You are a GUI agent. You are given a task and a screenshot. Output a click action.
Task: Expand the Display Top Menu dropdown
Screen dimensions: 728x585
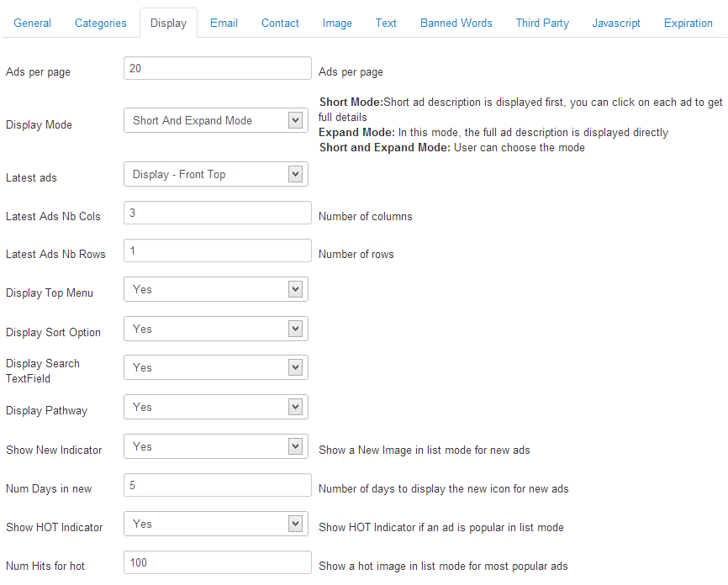click(x=216, y=289)
